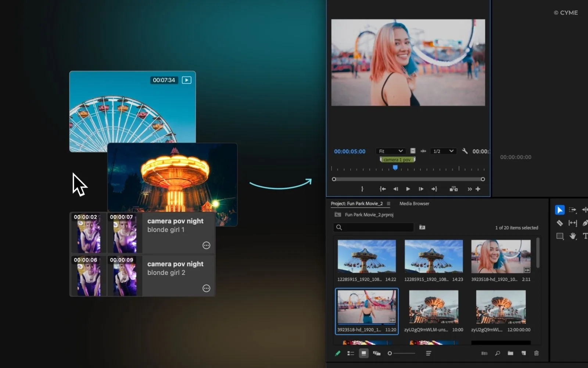Click the 00:00:07 thumbnail
Screen dimensions: 588x368
(x=125, y=233)
